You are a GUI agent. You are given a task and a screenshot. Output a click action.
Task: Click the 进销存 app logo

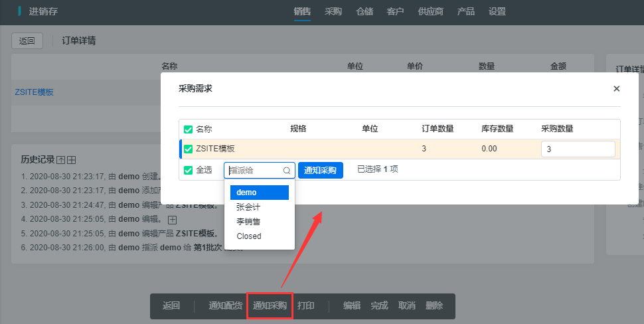pyautogui.click(x=41, y=11)
